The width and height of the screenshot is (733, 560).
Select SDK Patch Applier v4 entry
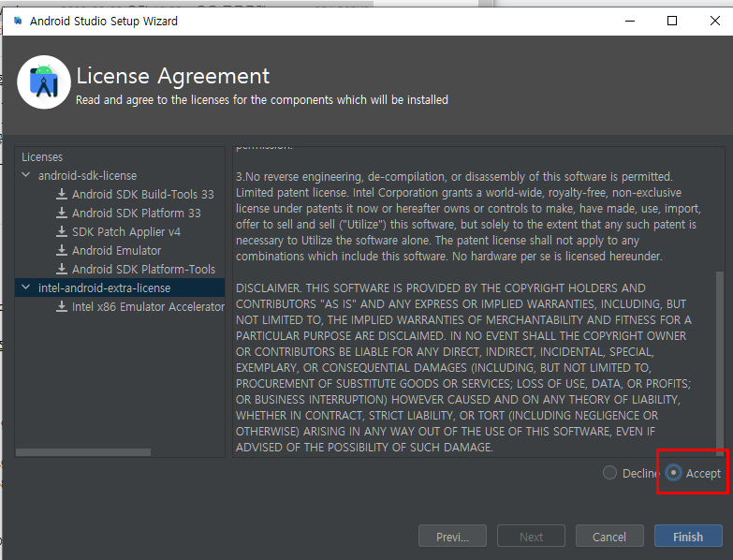coord(126,232)
